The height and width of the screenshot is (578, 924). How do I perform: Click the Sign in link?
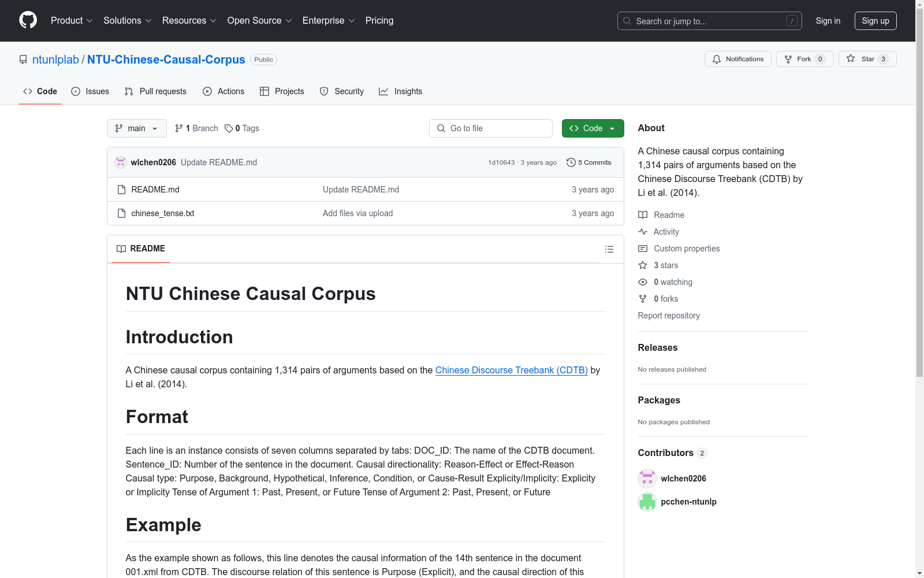(x=828, y=21)
